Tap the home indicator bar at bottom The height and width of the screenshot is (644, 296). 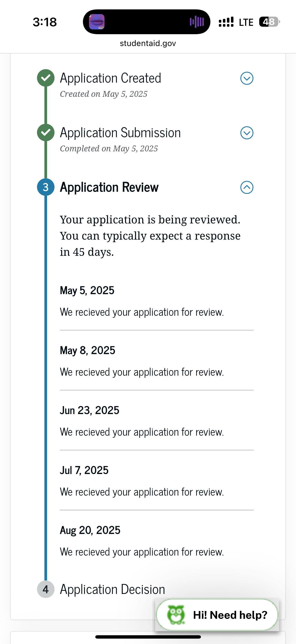point(148,637)
